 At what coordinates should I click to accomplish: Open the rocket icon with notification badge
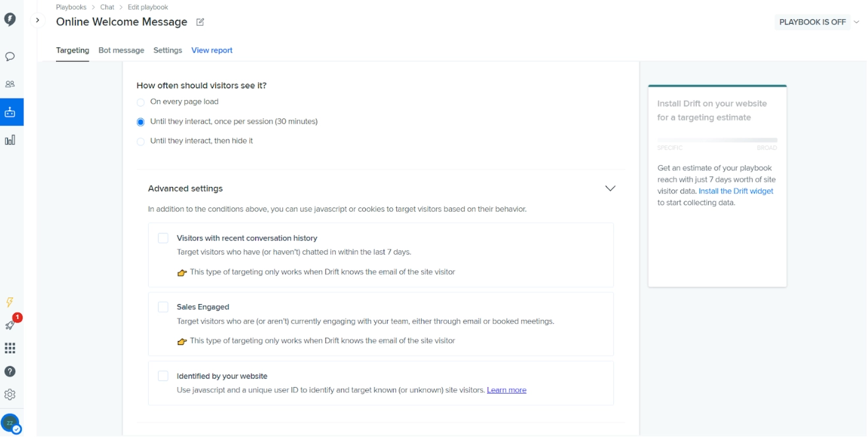click(10, 324)
